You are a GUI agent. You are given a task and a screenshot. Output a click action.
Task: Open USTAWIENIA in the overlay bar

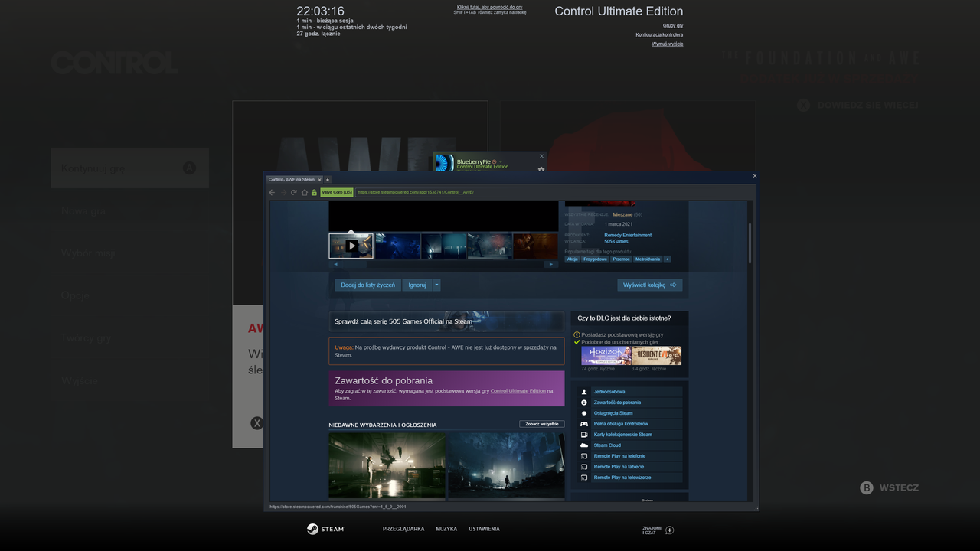click(x=485, y=529)
